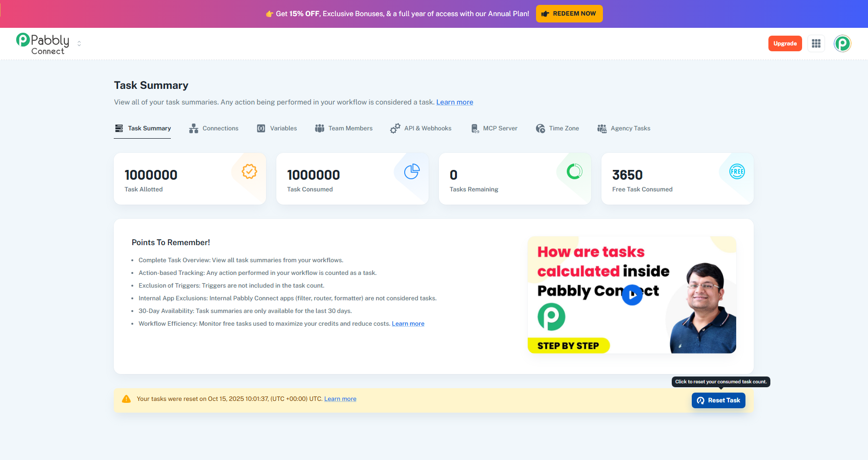Go to the Team Members tab

(344, 128)
